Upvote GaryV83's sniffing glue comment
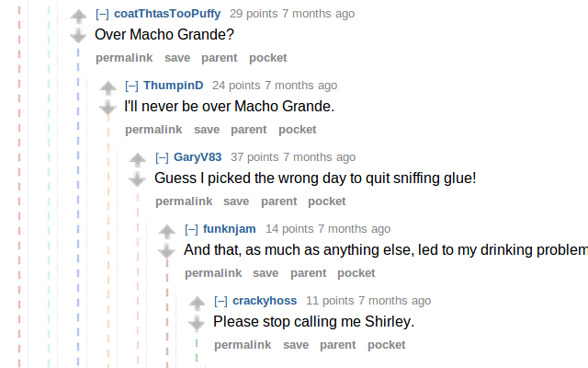 click(x=137, y=160)
